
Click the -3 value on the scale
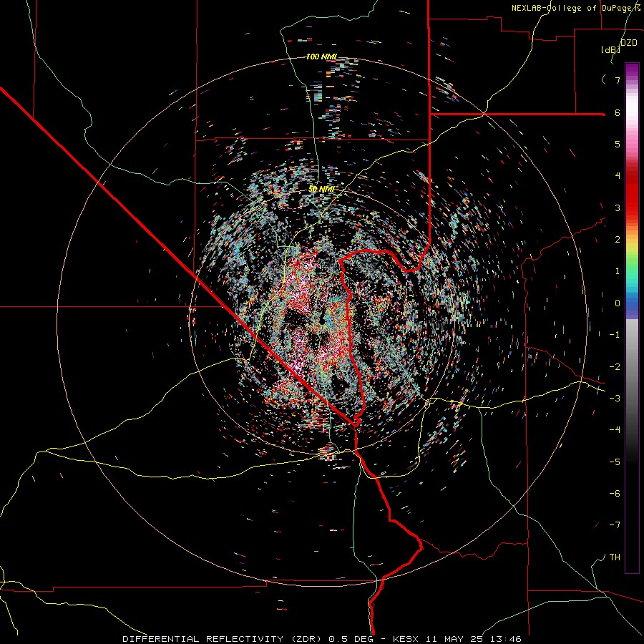(x=615, y=398)
